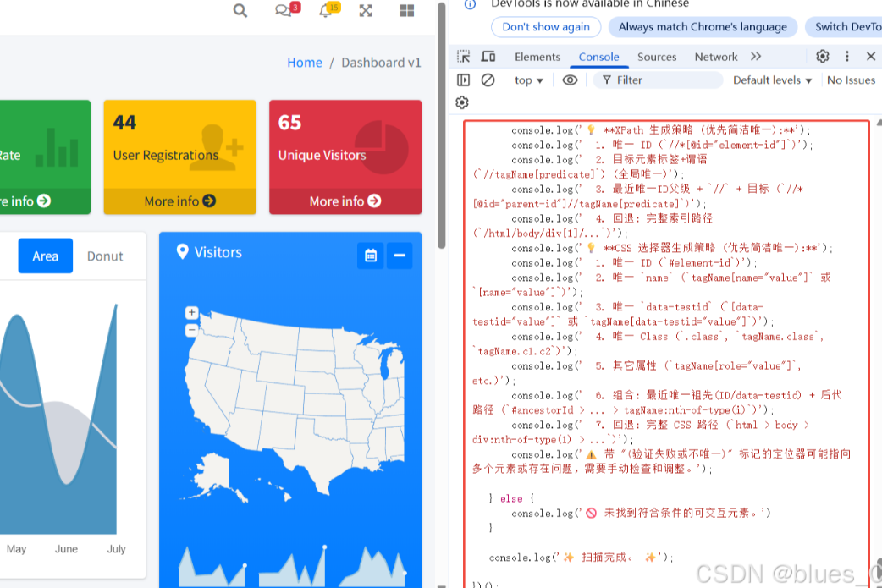Click the info icon in DevTools banner
Screen dimensions: 882x588
[471, 4]
